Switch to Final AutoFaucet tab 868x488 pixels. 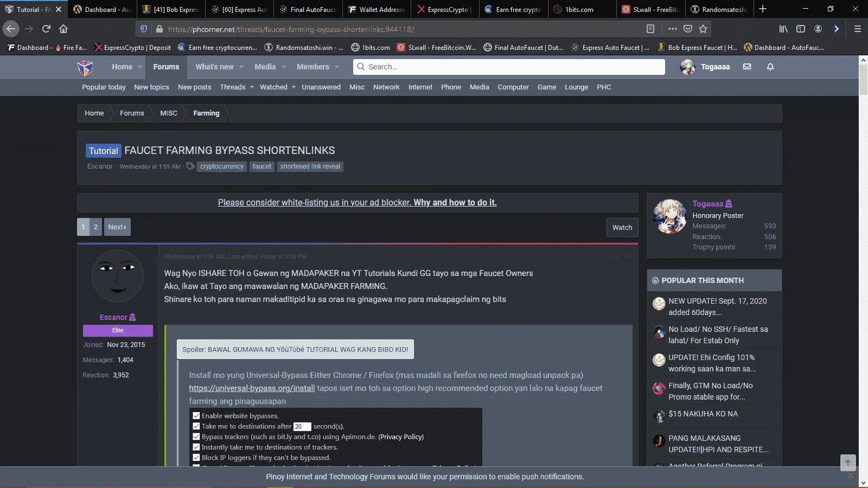click(x=308, y=9)
